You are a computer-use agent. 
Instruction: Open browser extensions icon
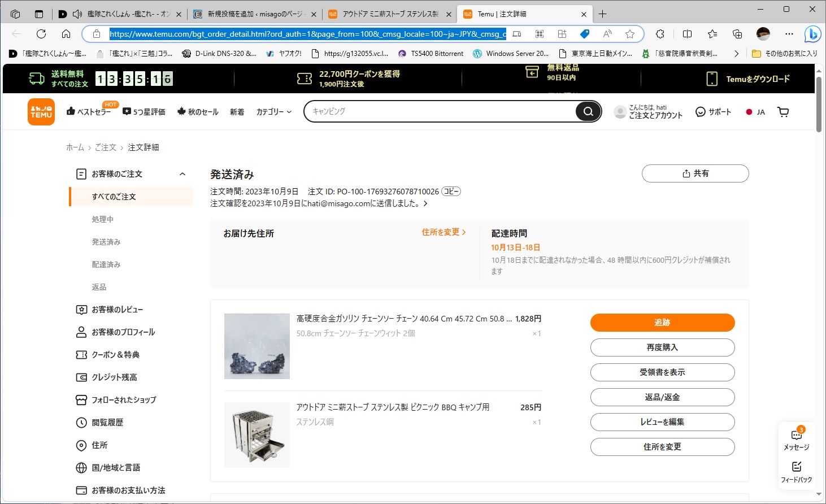(x=660, y=34)
